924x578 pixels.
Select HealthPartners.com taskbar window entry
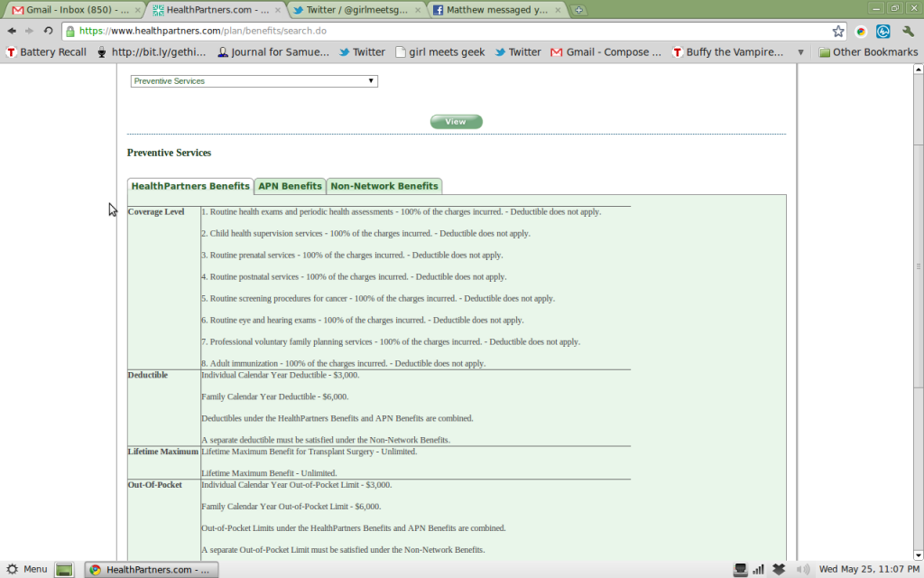point(152,569)
